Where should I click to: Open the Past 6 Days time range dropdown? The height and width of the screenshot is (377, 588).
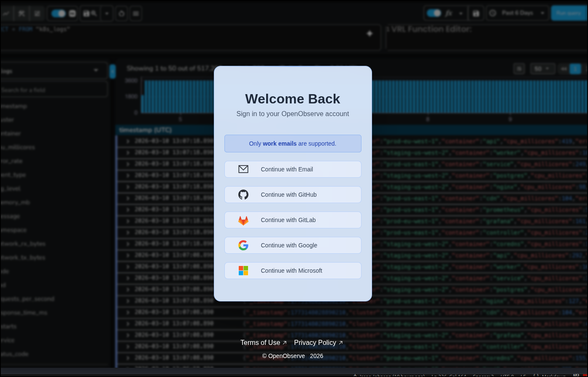518,13
